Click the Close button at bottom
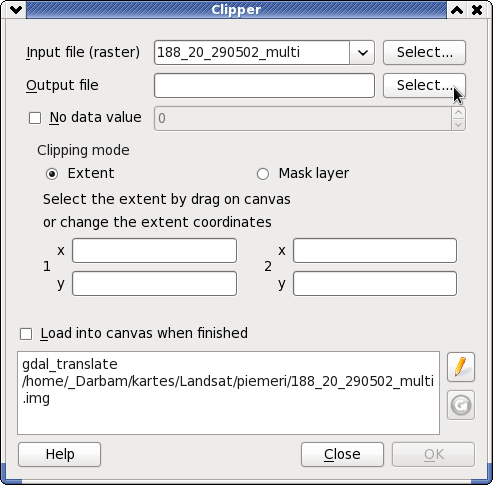Viewport: 493px width, 485px height. (x=342, y=454)
